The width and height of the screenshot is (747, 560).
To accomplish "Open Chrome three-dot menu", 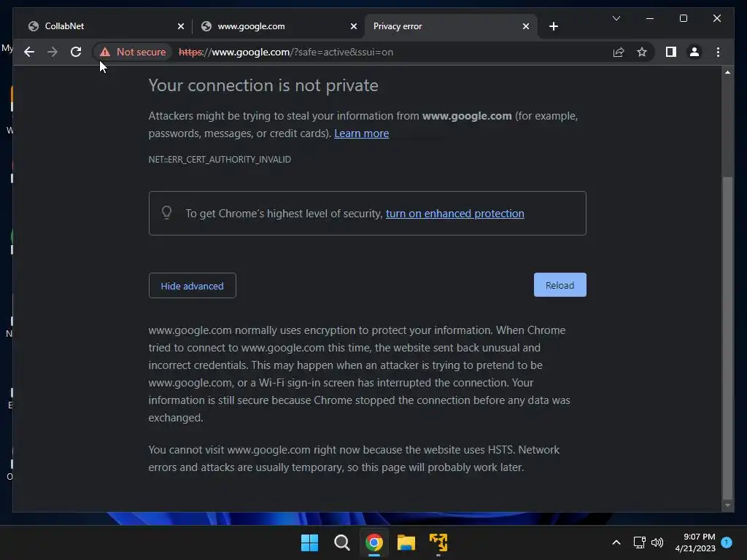I will point(718,52).
